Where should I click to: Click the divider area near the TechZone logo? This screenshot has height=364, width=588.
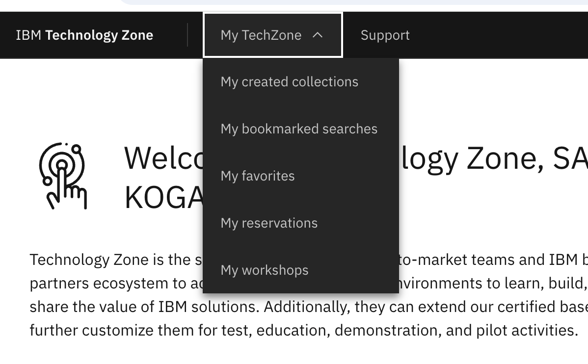(x=188, y=35)
